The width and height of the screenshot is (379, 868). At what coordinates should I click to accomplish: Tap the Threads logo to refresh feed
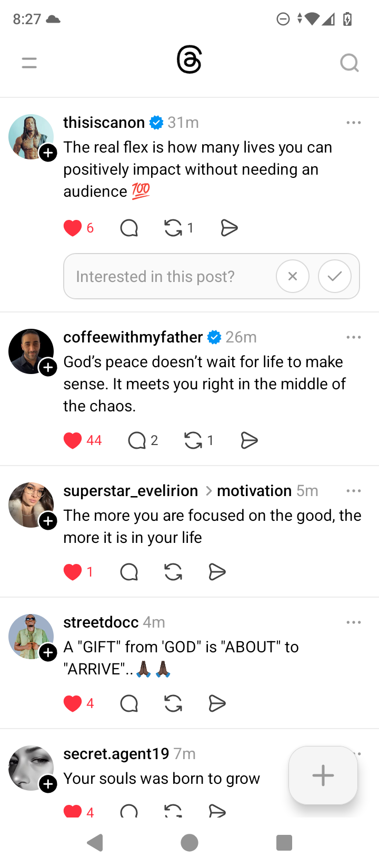point(189,60)
